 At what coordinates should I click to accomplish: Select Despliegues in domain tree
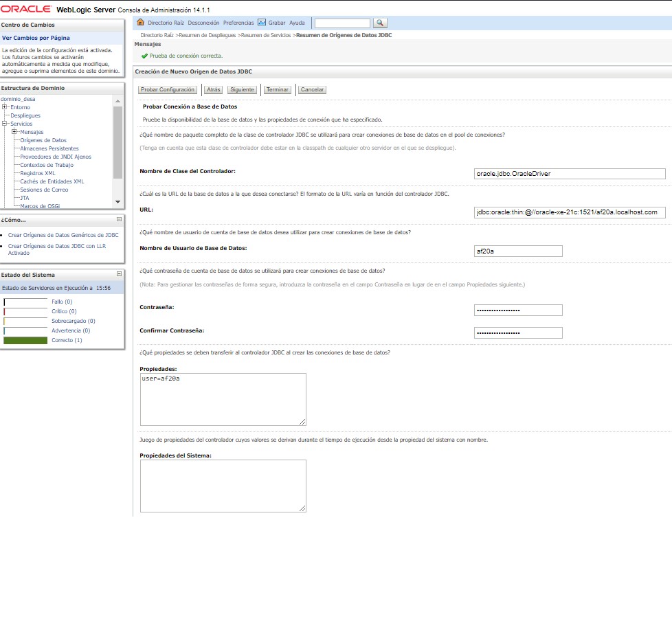(x=25, y=115)
